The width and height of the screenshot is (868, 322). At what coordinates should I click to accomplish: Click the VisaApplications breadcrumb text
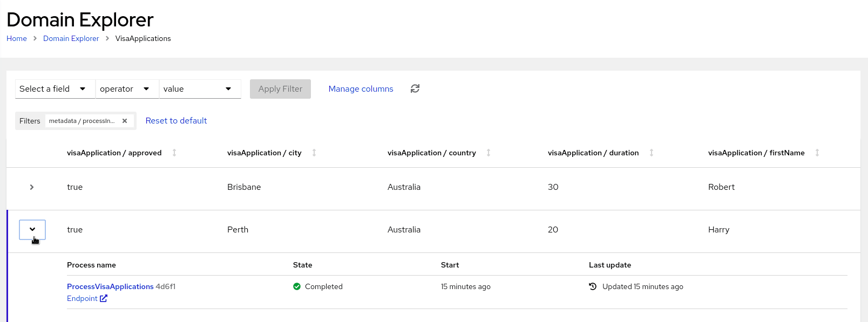point(143,38)
